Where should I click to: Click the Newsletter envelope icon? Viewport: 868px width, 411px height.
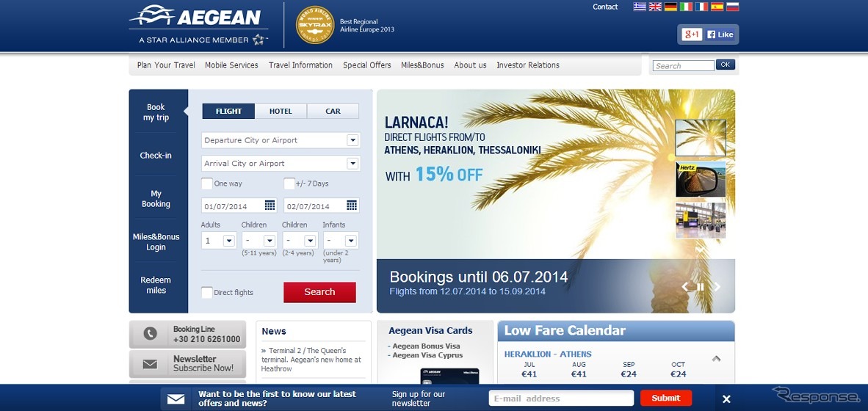tap(150, 364)
